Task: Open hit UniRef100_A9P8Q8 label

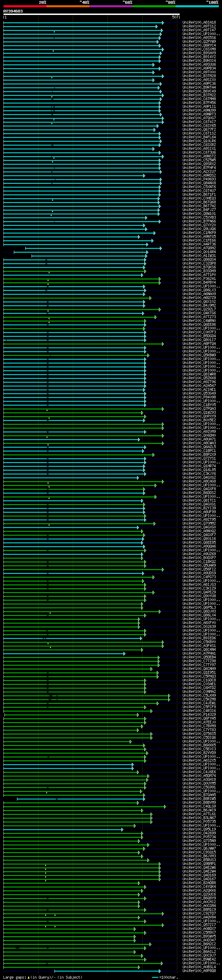Action: click(x=199, y=971)
